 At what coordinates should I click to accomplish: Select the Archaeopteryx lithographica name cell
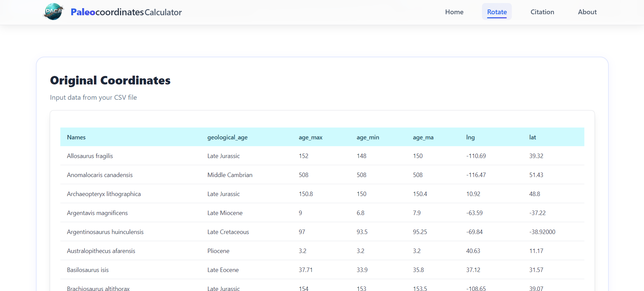click(104, 194)
